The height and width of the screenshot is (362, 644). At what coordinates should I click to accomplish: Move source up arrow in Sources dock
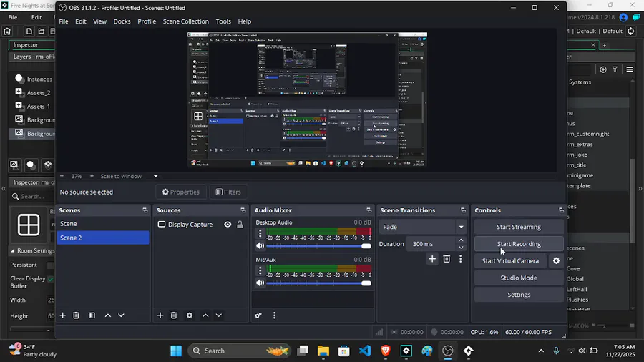205,315
